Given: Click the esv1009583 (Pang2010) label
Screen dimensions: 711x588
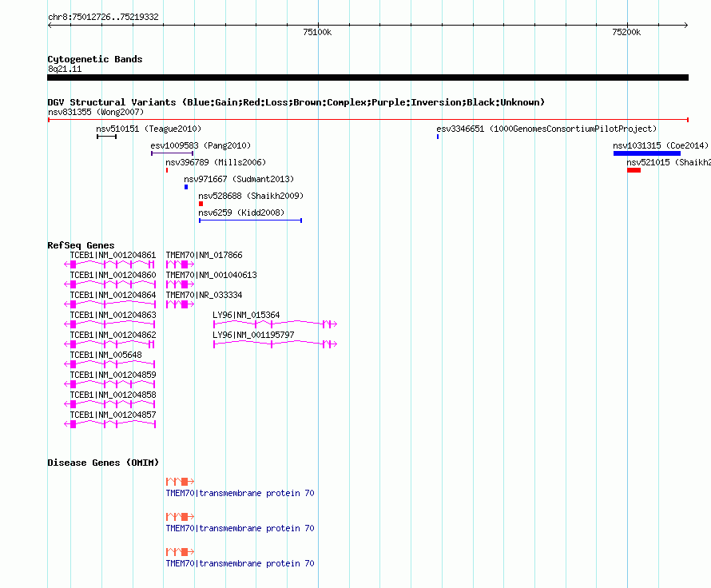Looking at the screenshot, I should [201, 145].
